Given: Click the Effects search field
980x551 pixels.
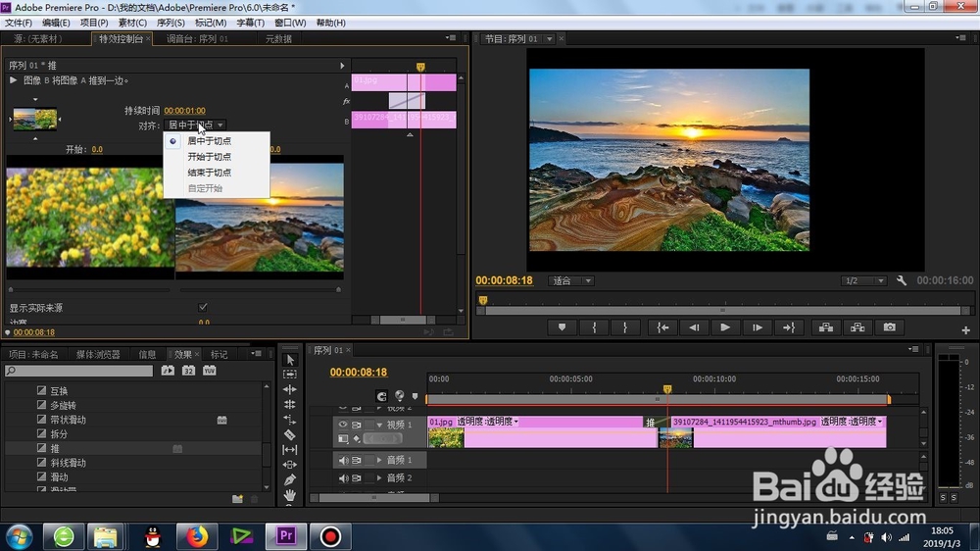Looking at the screenshot, I should 78,371.
